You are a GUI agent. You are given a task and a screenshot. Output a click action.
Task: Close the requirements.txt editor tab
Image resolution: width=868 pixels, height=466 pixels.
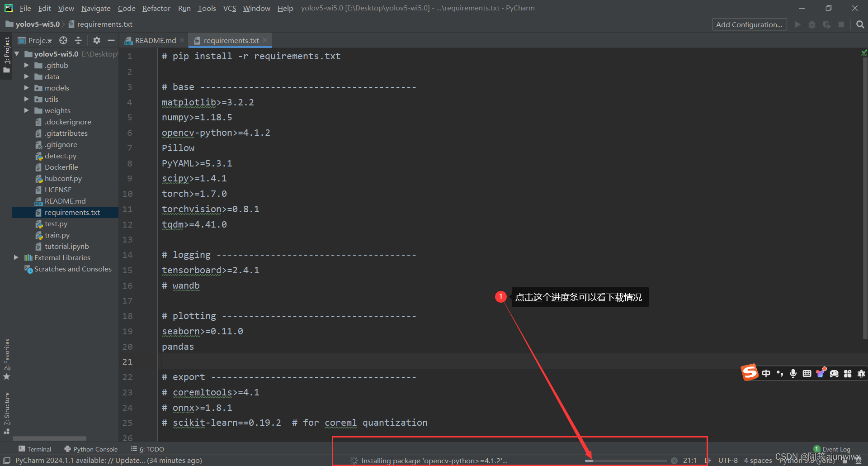pyautogui.click(x=265, y=40)
